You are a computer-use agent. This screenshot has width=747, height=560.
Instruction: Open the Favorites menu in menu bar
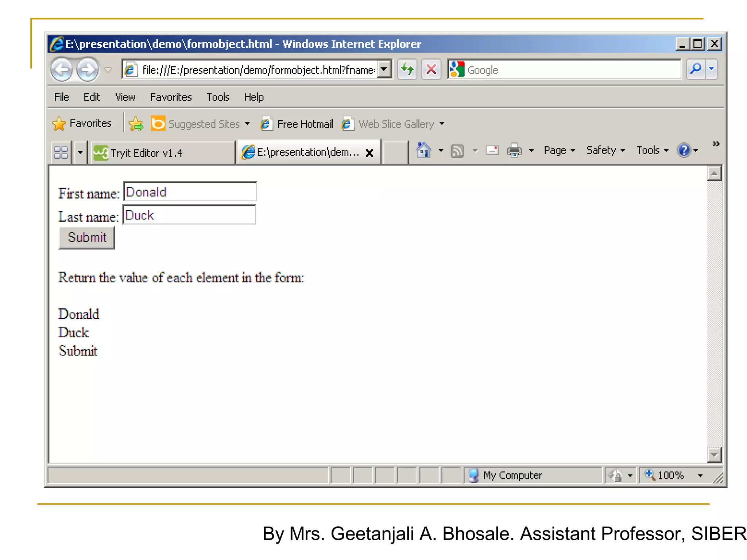[171, 97]
